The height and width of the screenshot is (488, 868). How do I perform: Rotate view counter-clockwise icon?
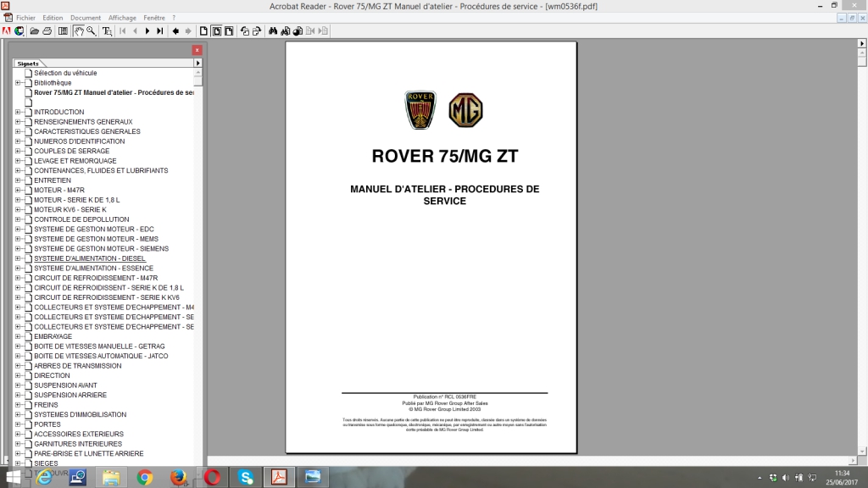point(244,31)
